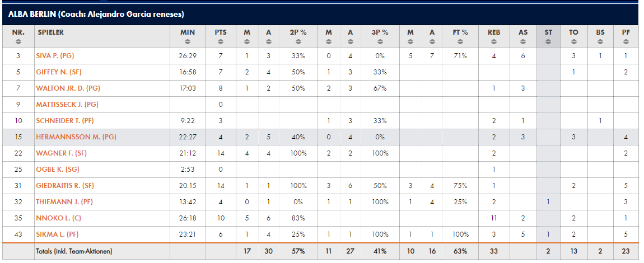Sort by PTS column sort icon
Screen dimensions: 644x263
point(221,42)
